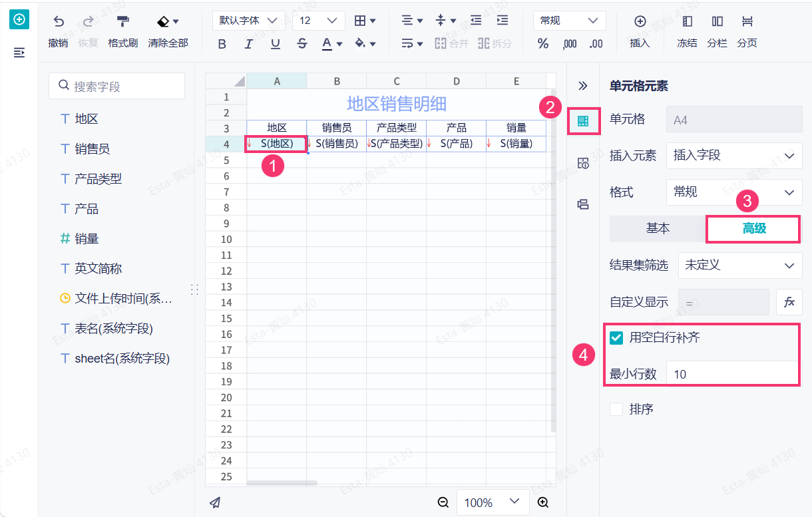Switch to the Advanced (高级) tab
Screen dimensions: 812x517
click(x=753, y=229)
